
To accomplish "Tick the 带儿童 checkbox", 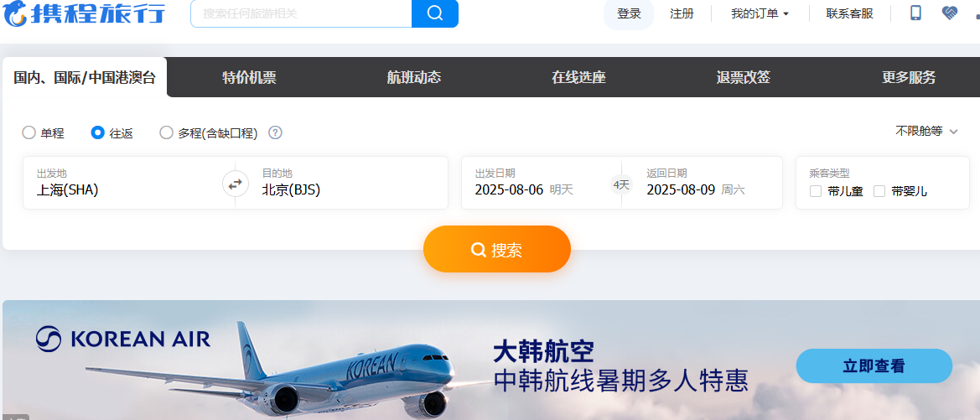I will pyautogui.click(x=837, y=191).
